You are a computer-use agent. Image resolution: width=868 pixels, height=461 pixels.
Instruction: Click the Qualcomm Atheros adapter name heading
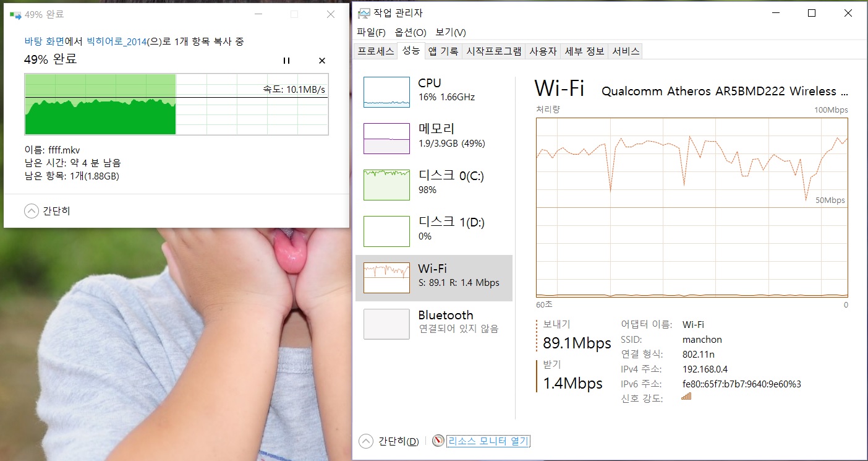pyautogui.click(x=725, y=92)
